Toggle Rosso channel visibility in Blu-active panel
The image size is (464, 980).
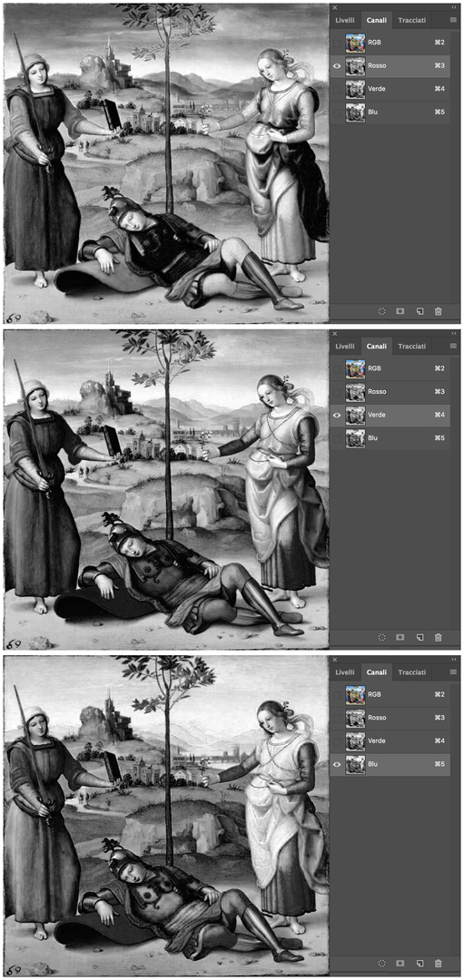pyautogui.click(x=338, y=718)
